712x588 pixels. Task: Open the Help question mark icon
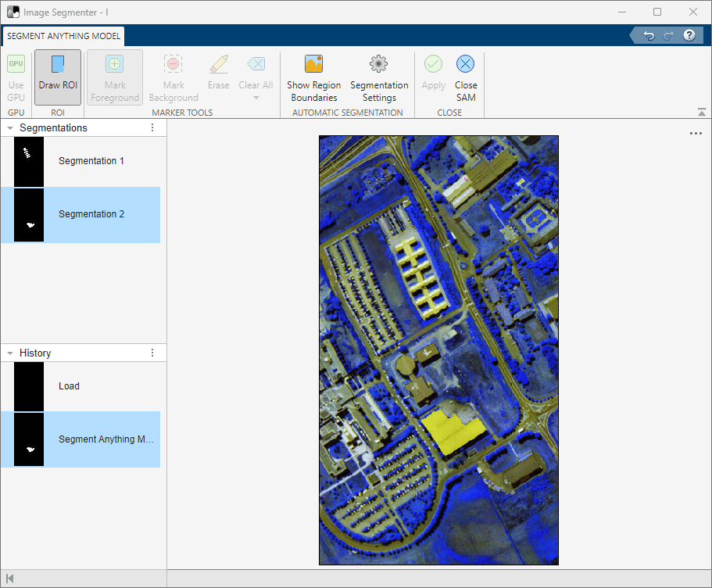pos(689,36)
